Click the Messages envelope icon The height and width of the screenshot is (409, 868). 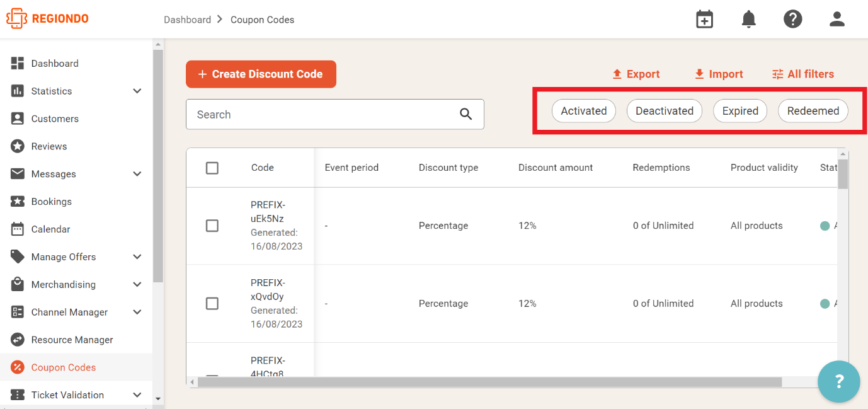(18, 174)
